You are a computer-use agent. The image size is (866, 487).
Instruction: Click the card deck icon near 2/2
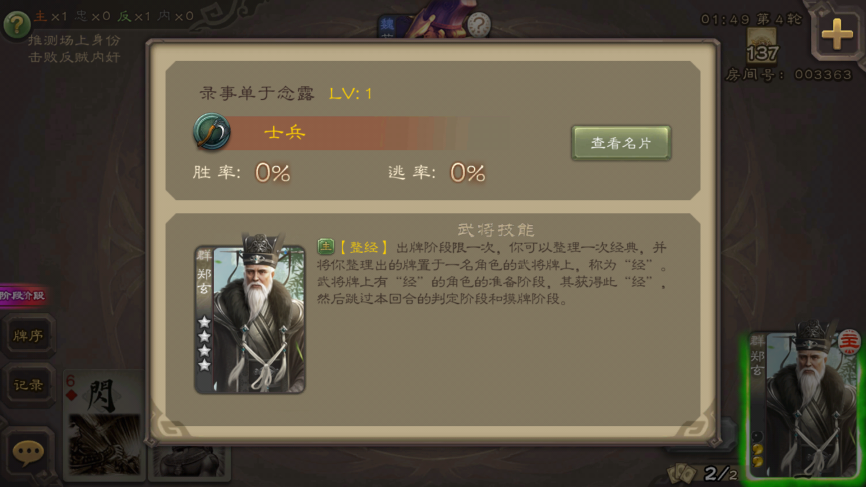tap(682, 473)
